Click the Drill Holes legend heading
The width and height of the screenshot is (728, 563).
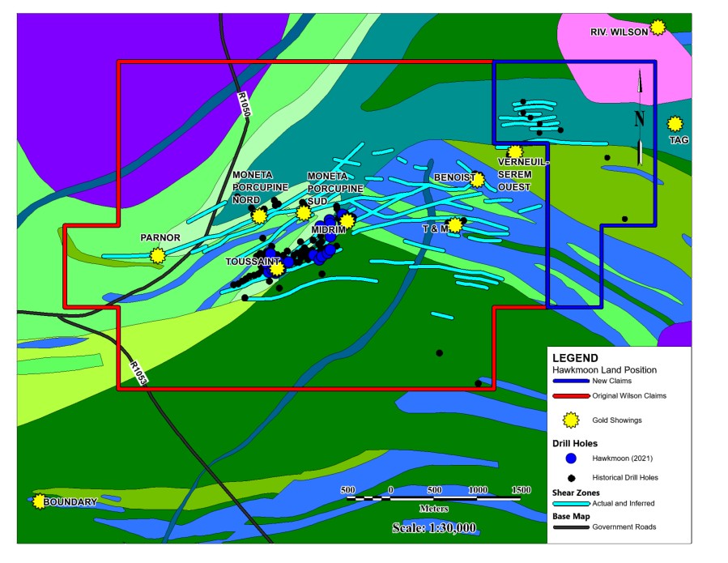coord(575,443)
